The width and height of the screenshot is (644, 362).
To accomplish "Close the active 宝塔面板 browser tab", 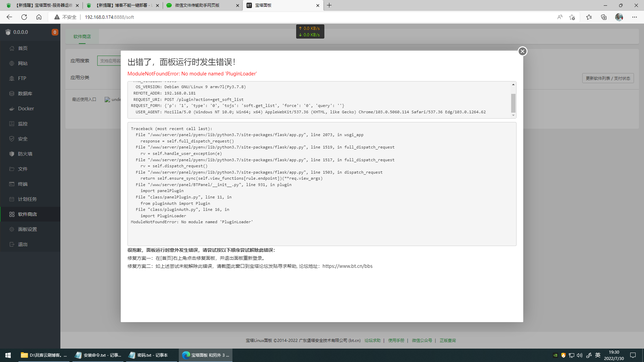I will (x=318, y=5).
